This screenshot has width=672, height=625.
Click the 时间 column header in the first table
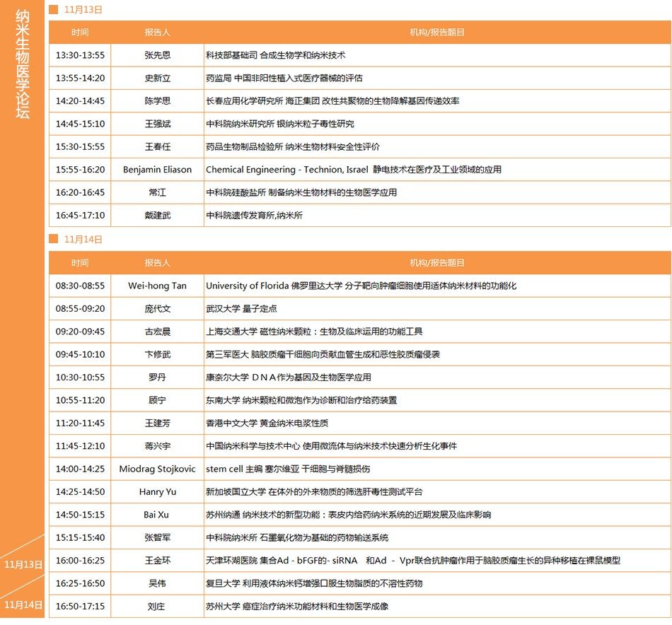(80, 33)
